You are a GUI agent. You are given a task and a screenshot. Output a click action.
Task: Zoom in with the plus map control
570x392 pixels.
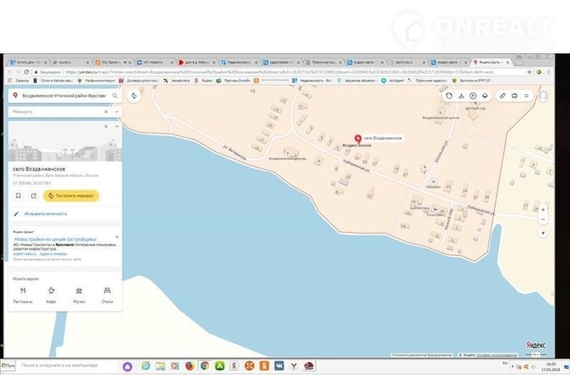click(543, 210)
